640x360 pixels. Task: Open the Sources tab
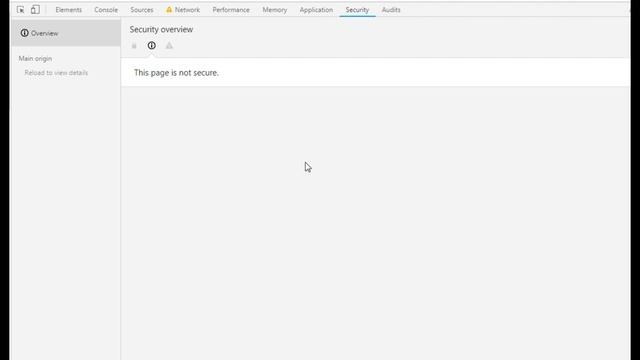(x=142, y=10)
